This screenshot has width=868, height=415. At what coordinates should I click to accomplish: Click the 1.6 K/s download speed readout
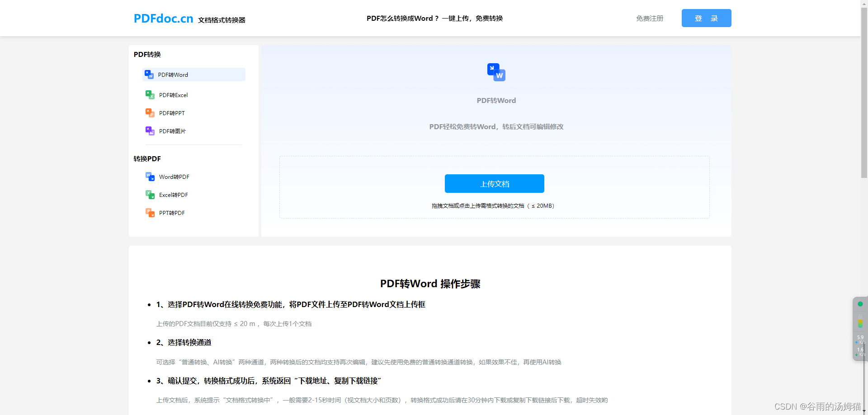(x=860, y=352)
